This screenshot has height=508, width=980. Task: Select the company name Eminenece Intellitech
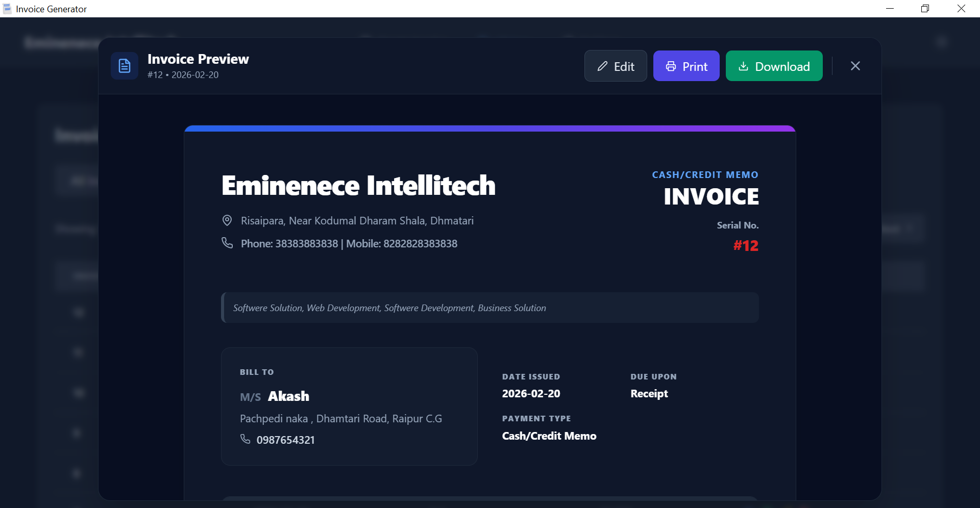[x=358, y=185]
